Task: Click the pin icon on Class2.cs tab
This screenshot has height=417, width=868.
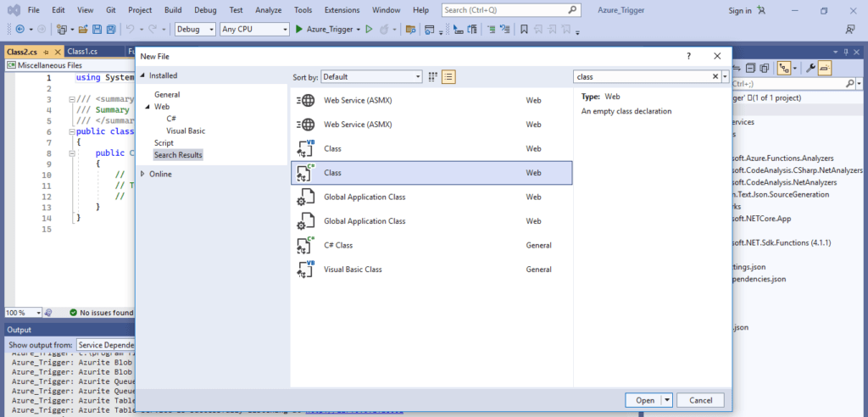Action: (46, 52)
